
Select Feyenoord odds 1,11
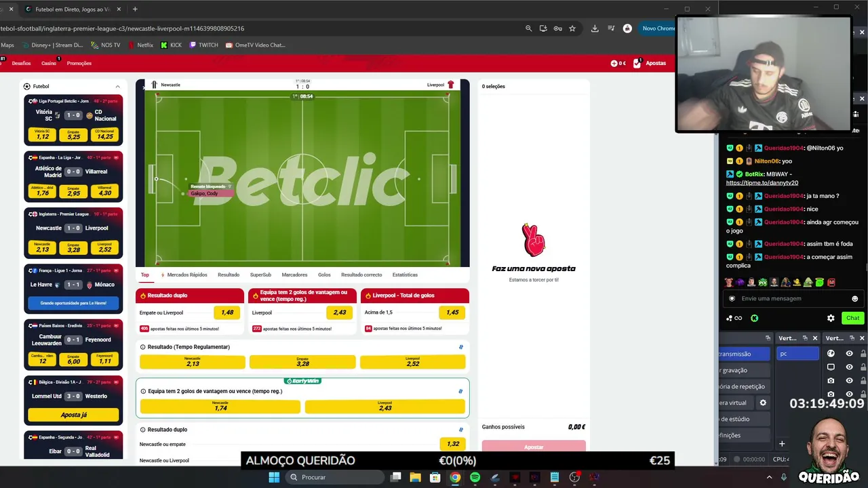[x=105, y=359]
